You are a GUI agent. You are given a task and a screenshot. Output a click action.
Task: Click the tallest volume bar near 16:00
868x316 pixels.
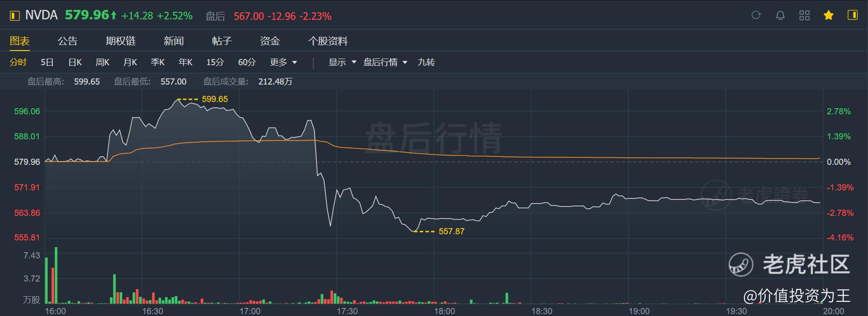coord(56,275)
